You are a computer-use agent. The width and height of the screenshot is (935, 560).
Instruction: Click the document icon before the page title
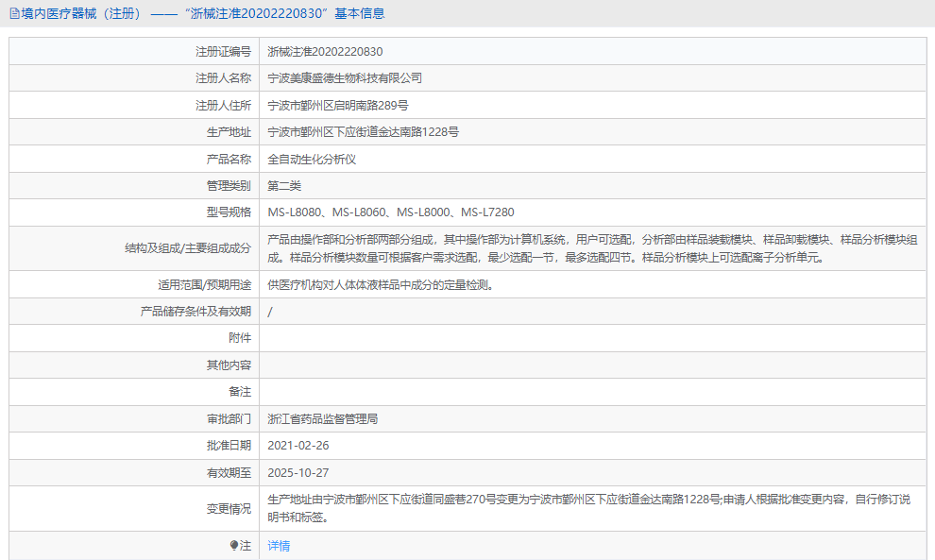(13, 13)
